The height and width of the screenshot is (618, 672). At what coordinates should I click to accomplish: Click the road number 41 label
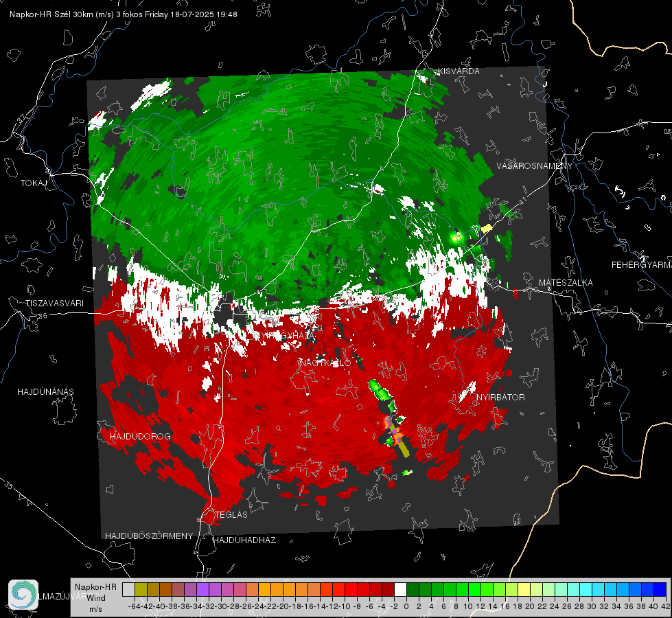point(523,201)
